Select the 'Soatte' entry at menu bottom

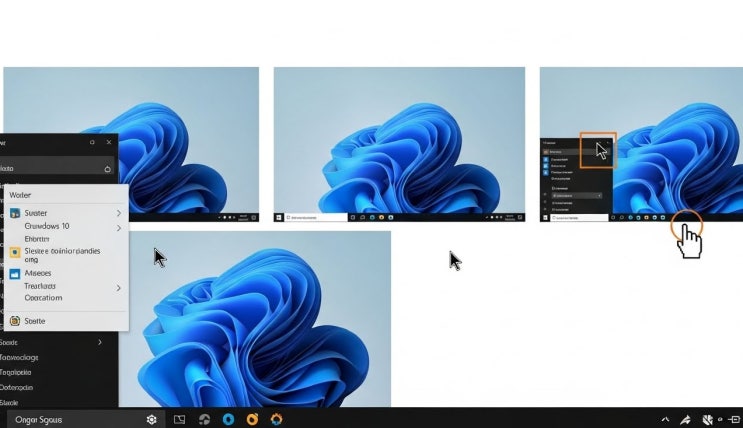click(65, 321)
